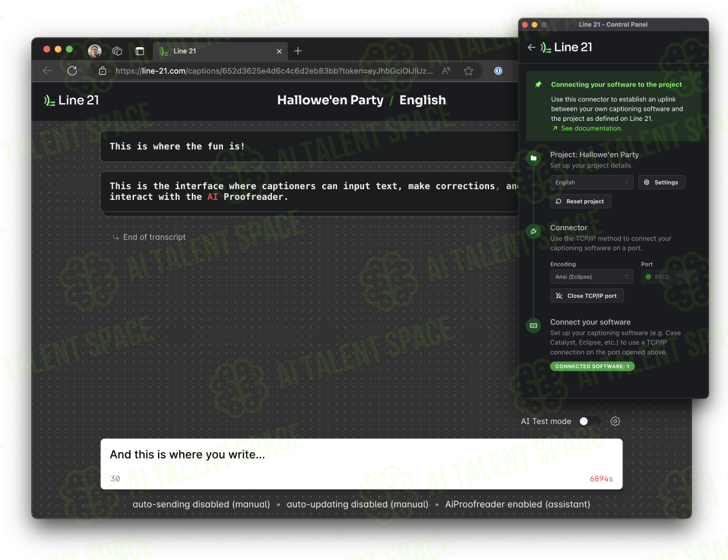Screen dimensions: 728x560
Task: Click the plug icon for Connector step
Action: point(533,232)
